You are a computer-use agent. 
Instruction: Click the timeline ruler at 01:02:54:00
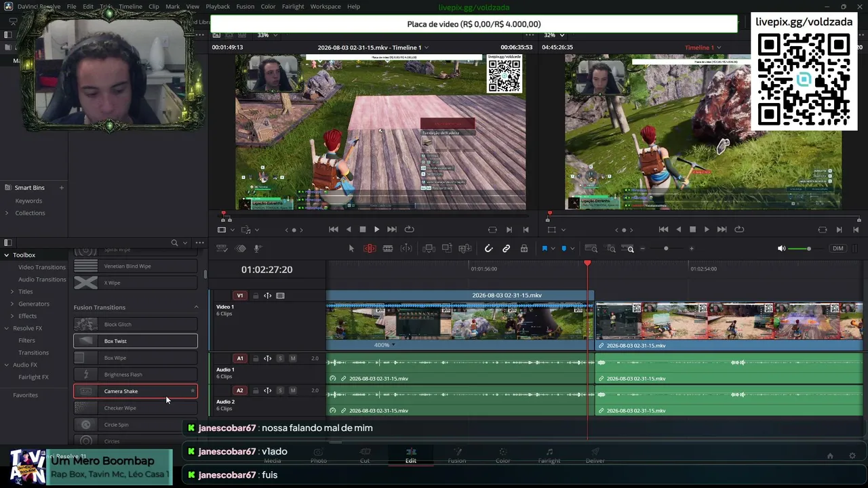(x=703, y=269)
